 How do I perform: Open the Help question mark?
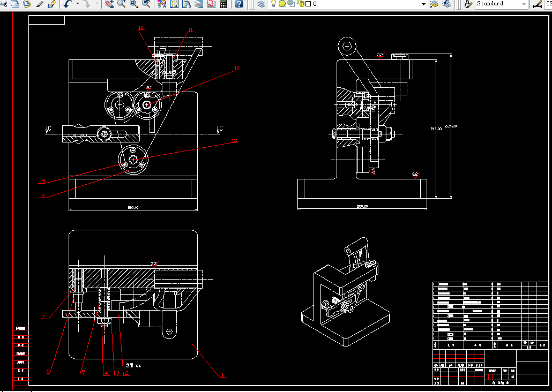coord(239,4)
